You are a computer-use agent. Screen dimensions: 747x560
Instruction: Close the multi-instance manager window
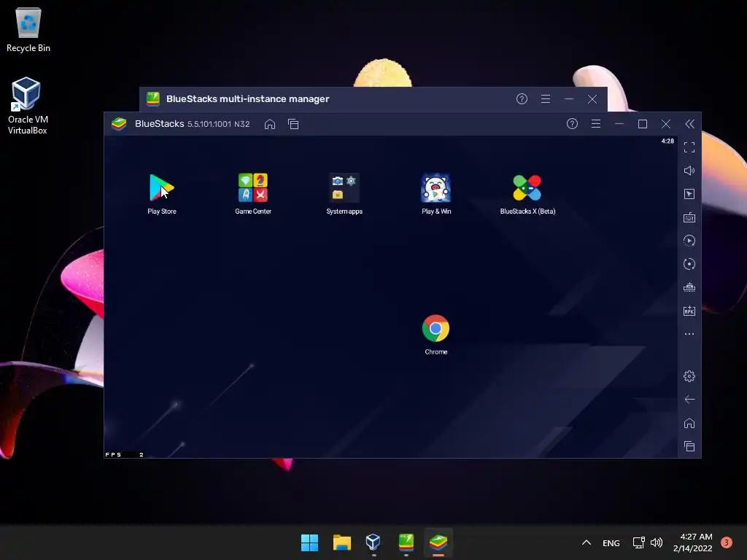click(592, 98)
